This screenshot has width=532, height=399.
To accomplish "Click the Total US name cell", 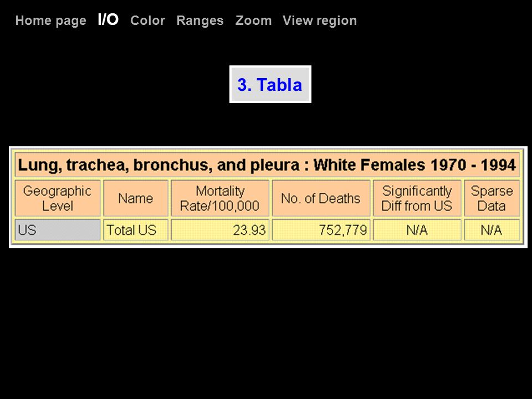I will point(136,230).
